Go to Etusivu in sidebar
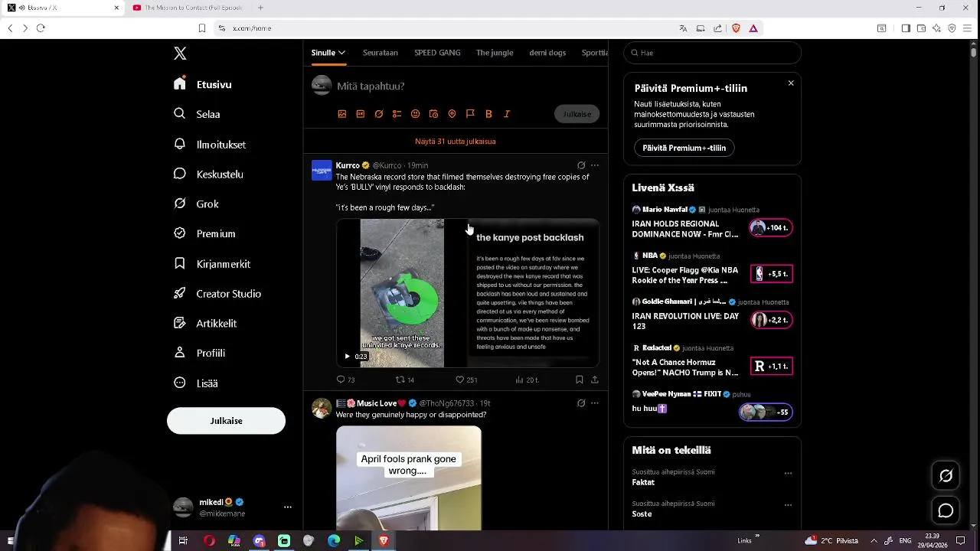This screenshot has width=980, height=551. tap(203, 84)
